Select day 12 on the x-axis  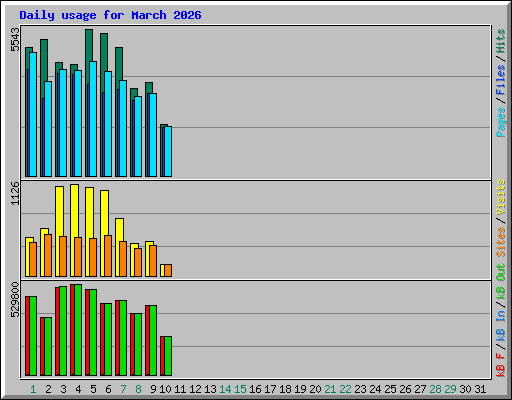point(195,389)
